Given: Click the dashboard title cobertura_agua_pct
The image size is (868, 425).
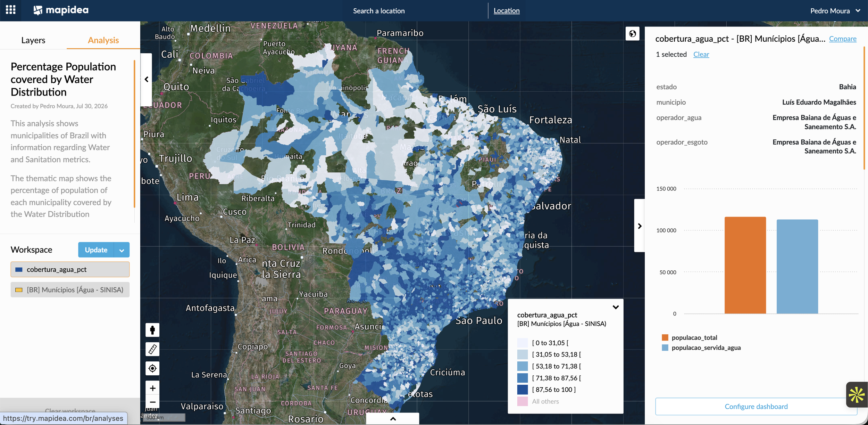Looking at the screenshot, I should coord(740,39).
